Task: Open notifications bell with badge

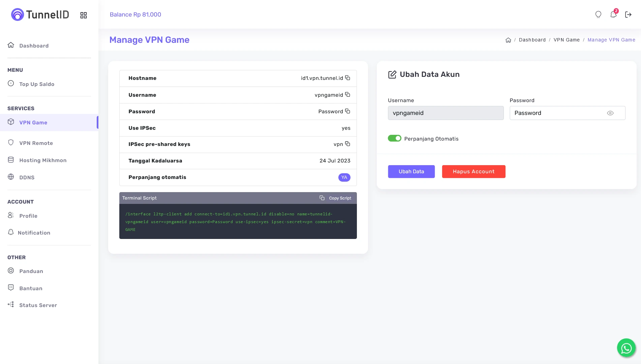Action: [x=614, y=14]
